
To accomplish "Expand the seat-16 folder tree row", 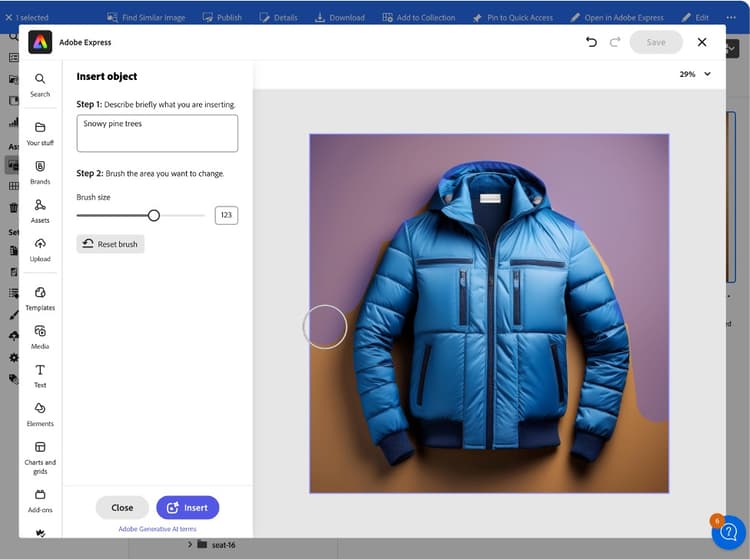I will (190, 544).
